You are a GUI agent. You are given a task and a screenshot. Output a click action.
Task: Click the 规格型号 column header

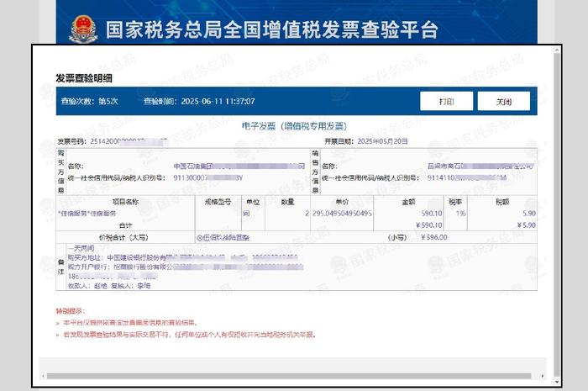(x=218, y=202)
